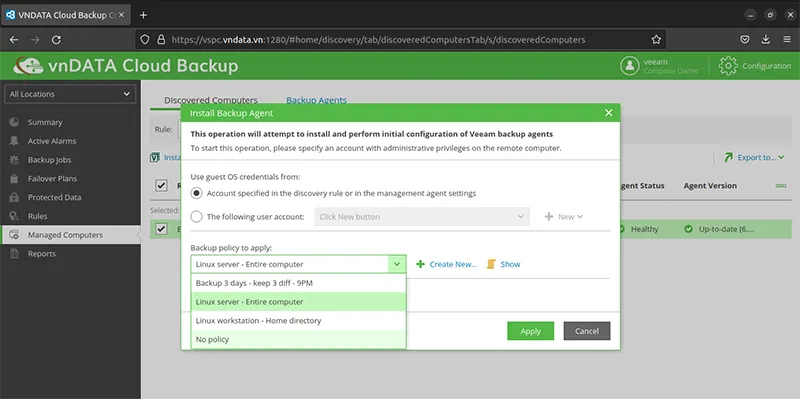Select Account specified in the discovery rule radio

tap(196, 193)
